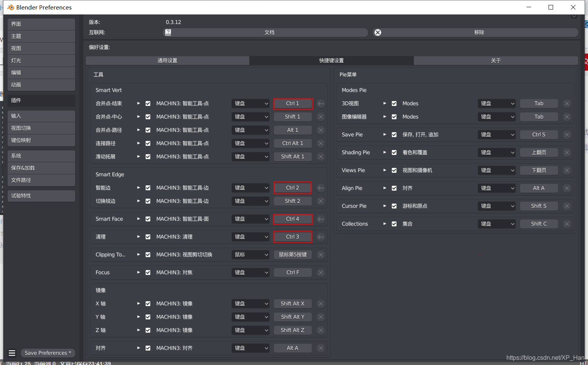Remove the Focus Ctrl F shortcut
The height and width of the screenshot is (365, 588).
click(321, 272)
